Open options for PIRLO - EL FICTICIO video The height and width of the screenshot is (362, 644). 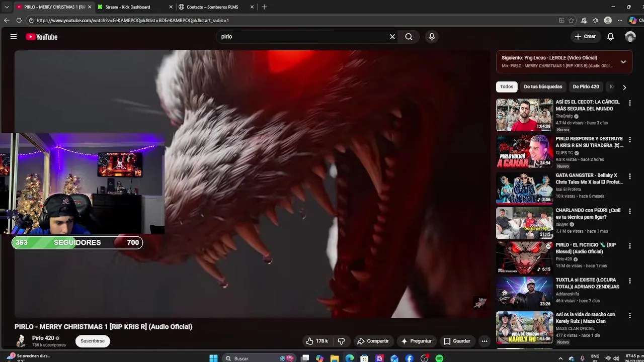coord(629,246)
